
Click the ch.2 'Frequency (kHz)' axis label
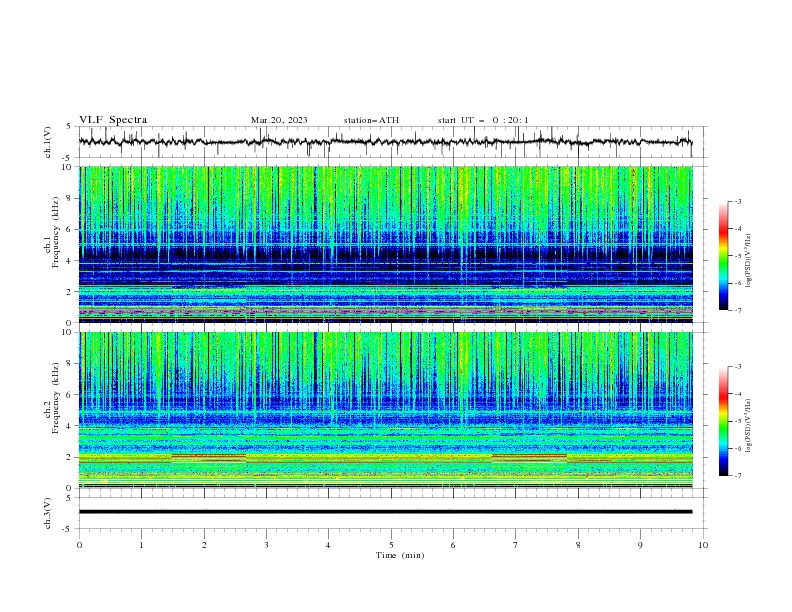point(57,398)
